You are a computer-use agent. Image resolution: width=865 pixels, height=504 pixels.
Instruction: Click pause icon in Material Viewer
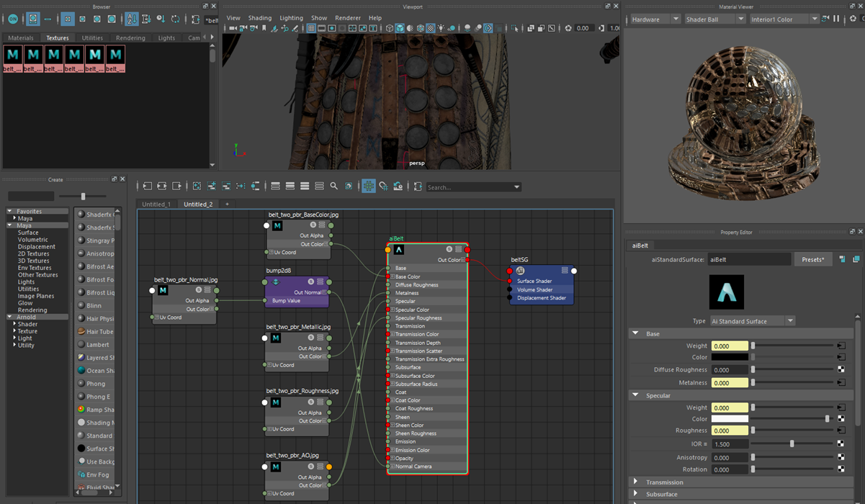[x=836, y=19]
